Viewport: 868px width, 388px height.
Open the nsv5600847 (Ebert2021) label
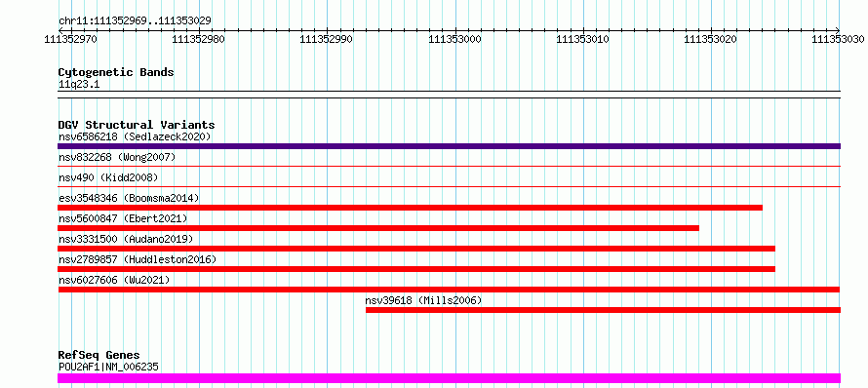(123, 218)
